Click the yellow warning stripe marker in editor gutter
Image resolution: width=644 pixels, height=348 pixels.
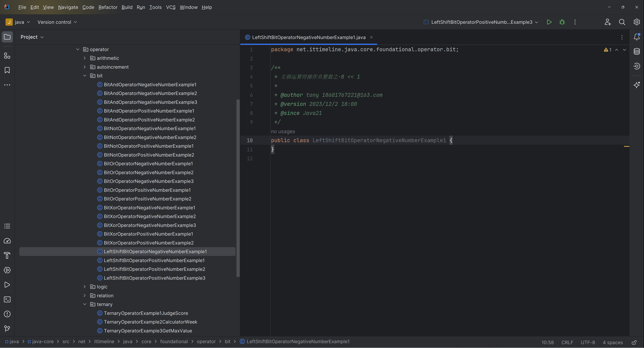pyautogui.click(x=626, y=146)
